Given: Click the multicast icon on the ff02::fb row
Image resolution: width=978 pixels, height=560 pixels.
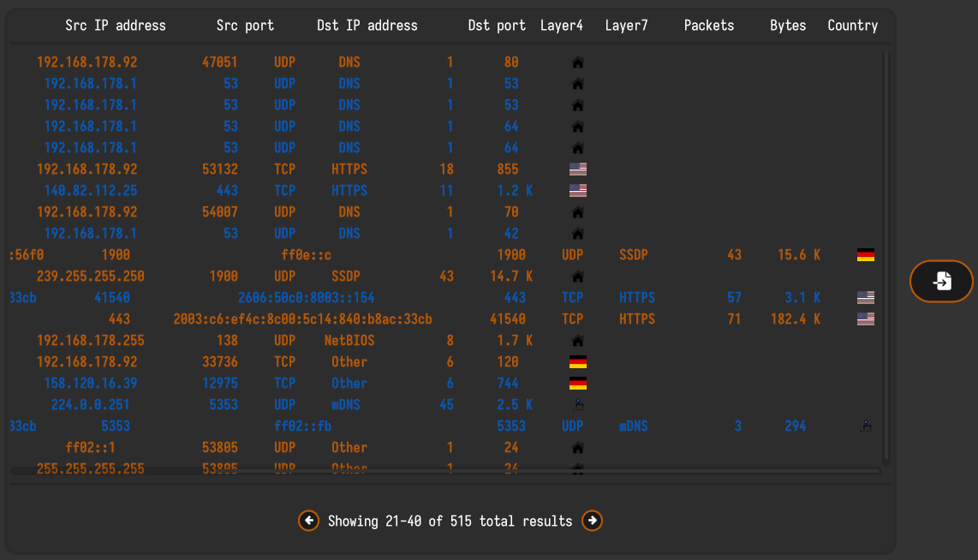Looking at the screenshot, I should 866,426.
